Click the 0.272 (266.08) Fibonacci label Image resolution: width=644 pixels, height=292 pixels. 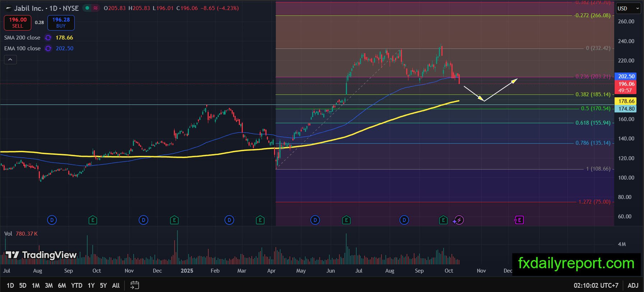pos(593,15)
